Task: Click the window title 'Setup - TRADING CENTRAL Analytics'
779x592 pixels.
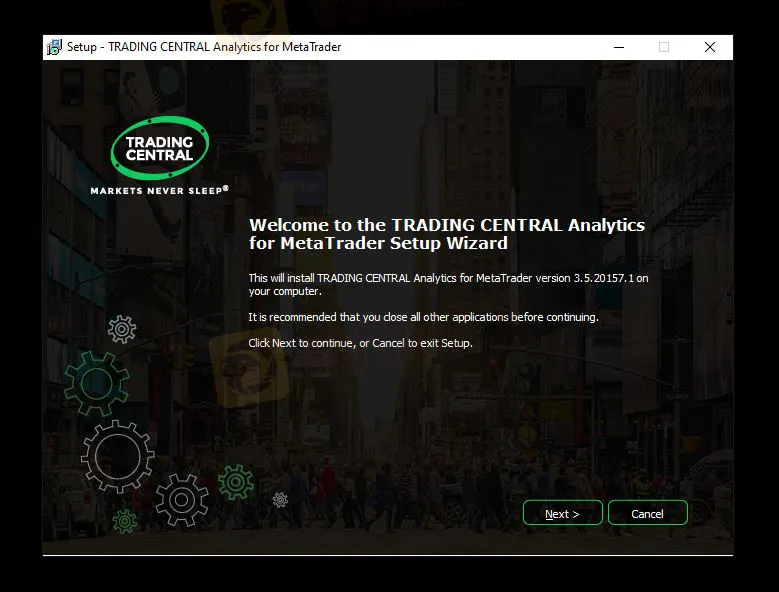Action: [204, 47]
